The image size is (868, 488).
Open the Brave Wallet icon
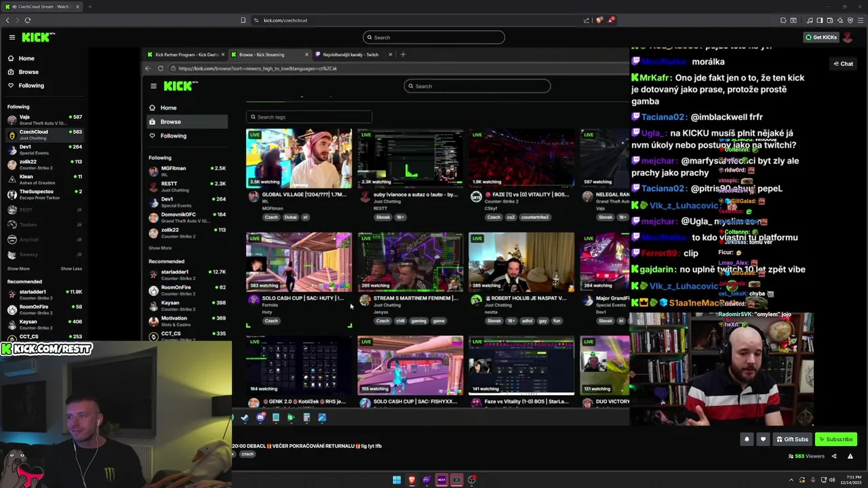pyautogui.click(x=829, y=20)
